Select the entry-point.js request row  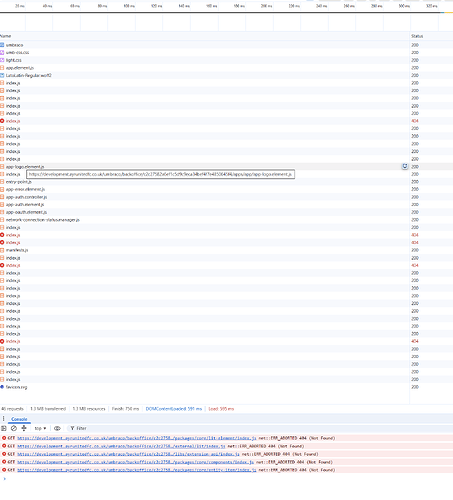pos(205,182)
